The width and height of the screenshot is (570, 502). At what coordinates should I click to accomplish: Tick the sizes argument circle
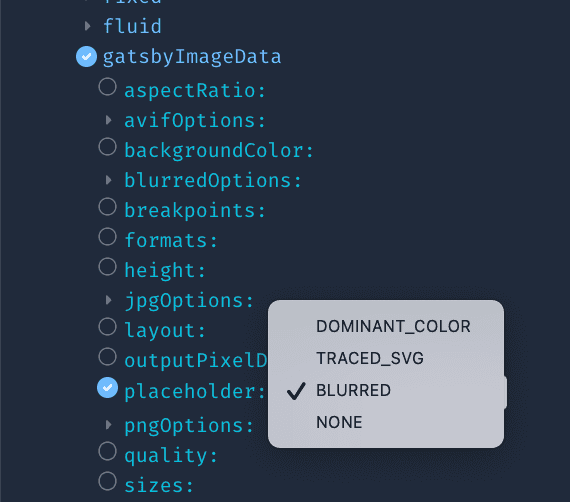pyautogui.click(x=108, y=482)
